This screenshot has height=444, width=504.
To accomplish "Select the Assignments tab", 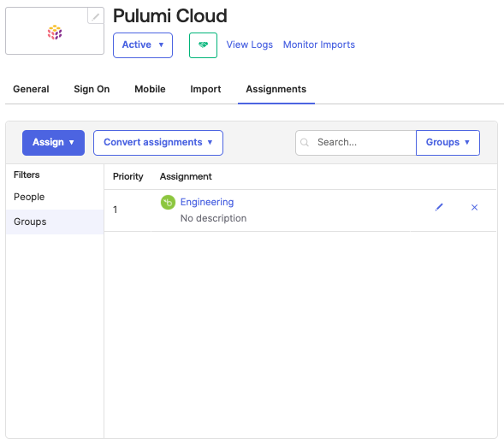I will 276,89.
